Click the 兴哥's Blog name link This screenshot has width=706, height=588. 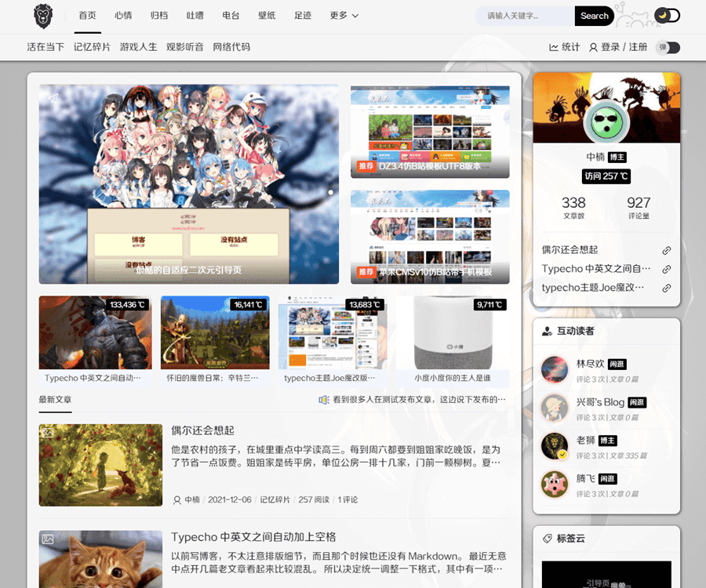[x=600, y=402]
